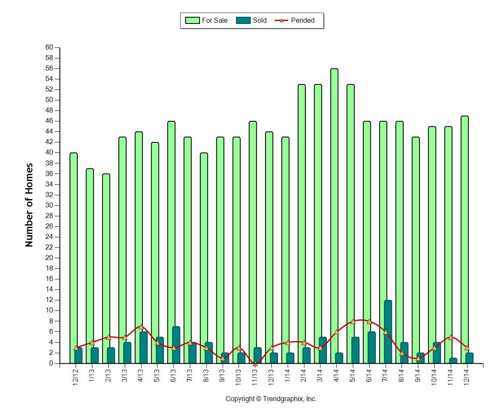
Task: Click the Sold legend teal swatch
Action: tap(244, 20)
